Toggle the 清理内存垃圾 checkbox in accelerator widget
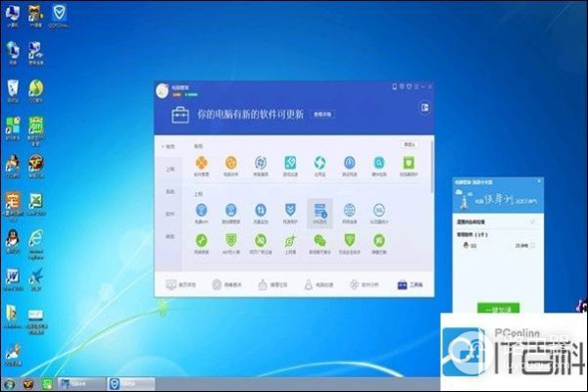This screenshot has height=392, width=588. tap(532, 222)
